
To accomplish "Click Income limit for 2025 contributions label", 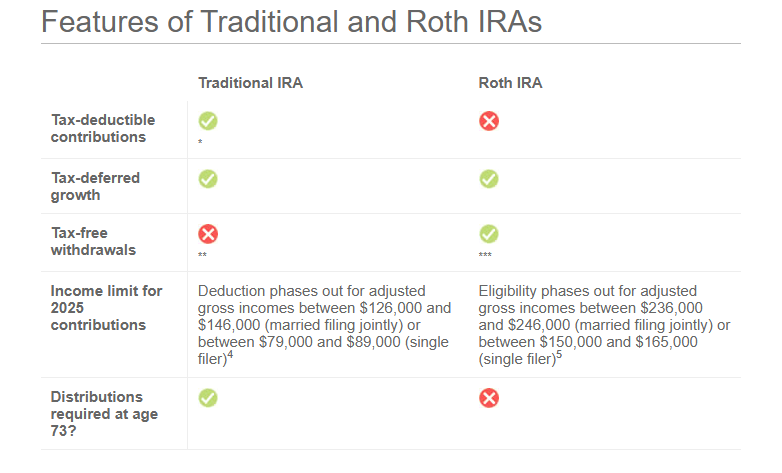I will [106, 308].
